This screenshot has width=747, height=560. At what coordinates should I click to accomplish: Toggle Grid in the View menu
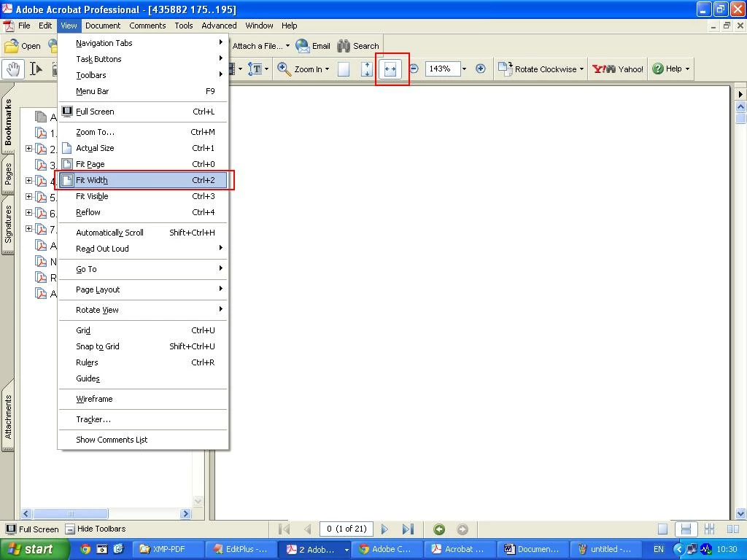143,330
